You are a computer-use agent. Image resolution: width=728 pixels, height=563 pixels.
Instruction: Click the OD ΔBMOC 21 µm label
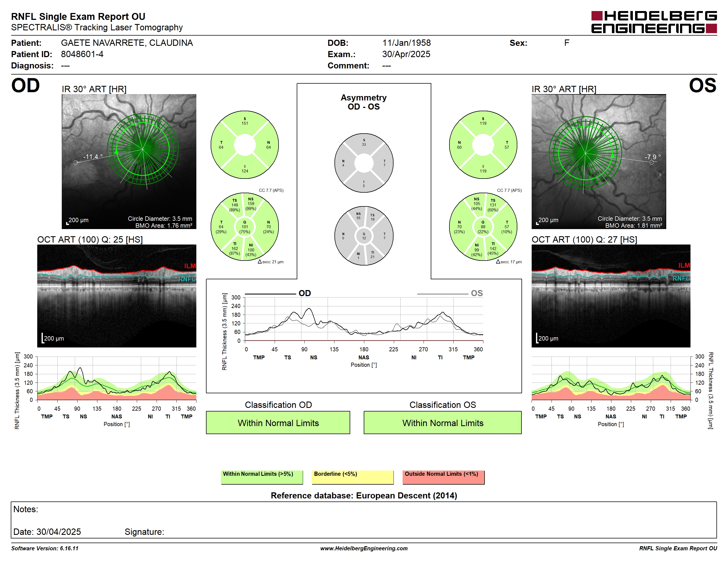271,262
